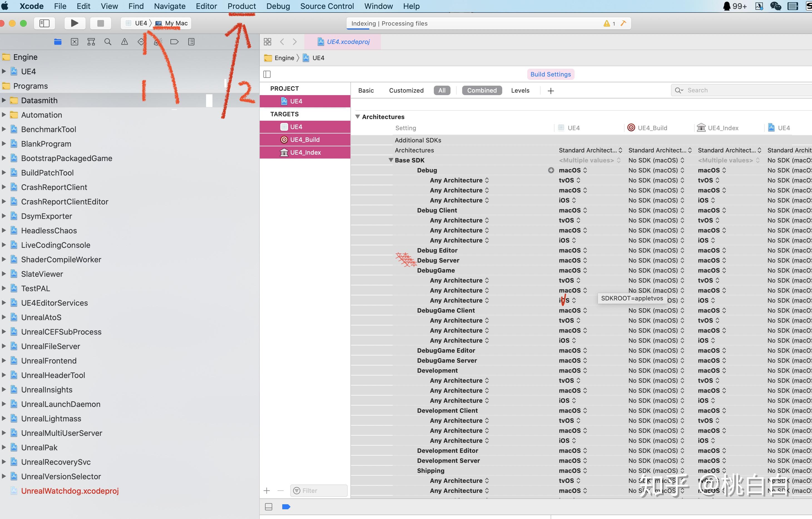Hide the project and targets list
This screenshot has height=519, width=812.
(x=267, y=74)
